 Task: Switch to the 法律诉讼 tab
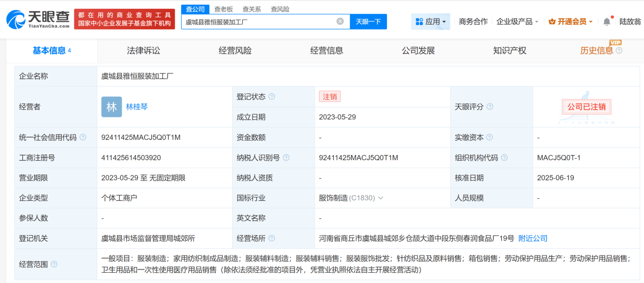tap(144, 50)
